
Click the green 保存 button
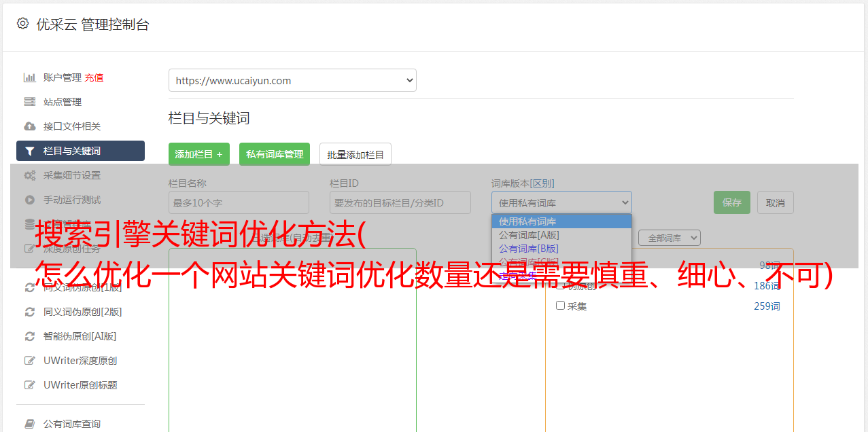click(x=732, y=202)
